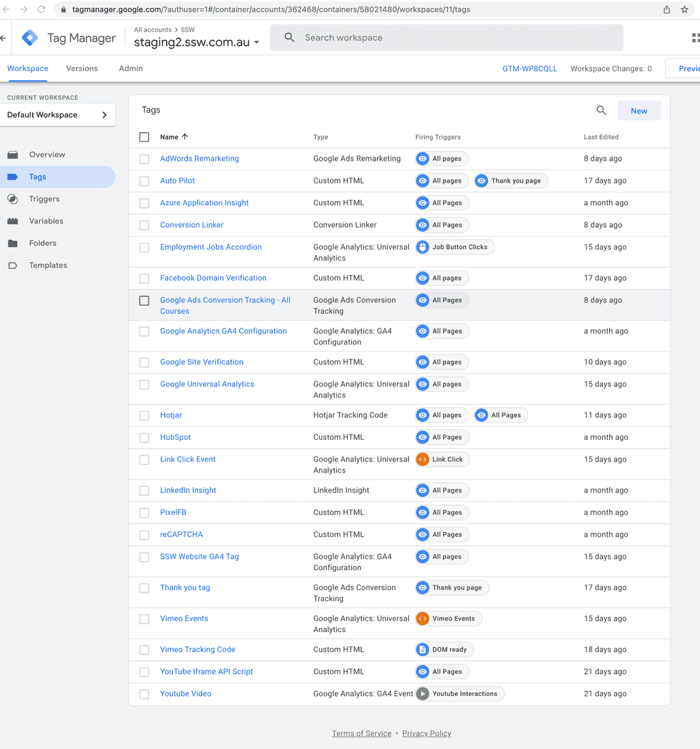Open the staging2.ssw.com.au container dropdown
700x749 pixels.
coord(197,42)
